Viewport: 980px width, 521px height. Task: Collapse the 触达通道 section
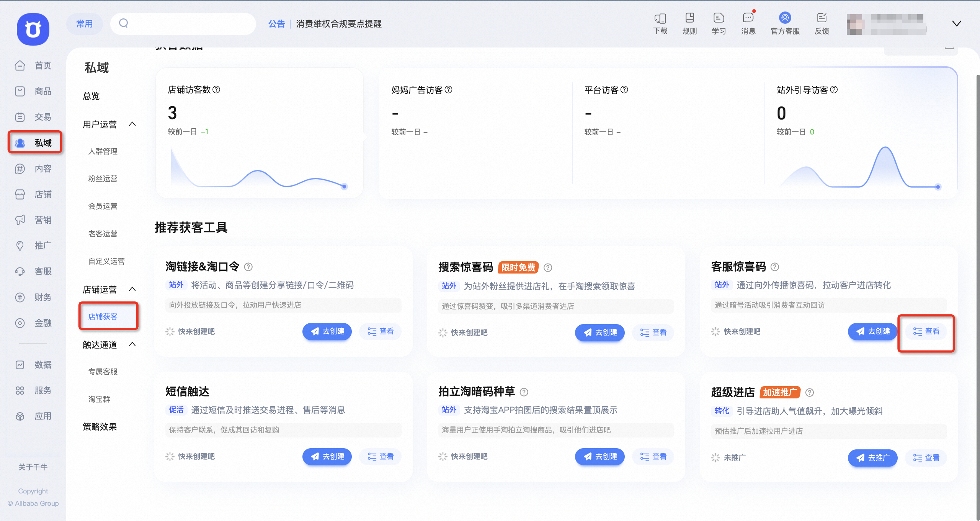(132, 344)
